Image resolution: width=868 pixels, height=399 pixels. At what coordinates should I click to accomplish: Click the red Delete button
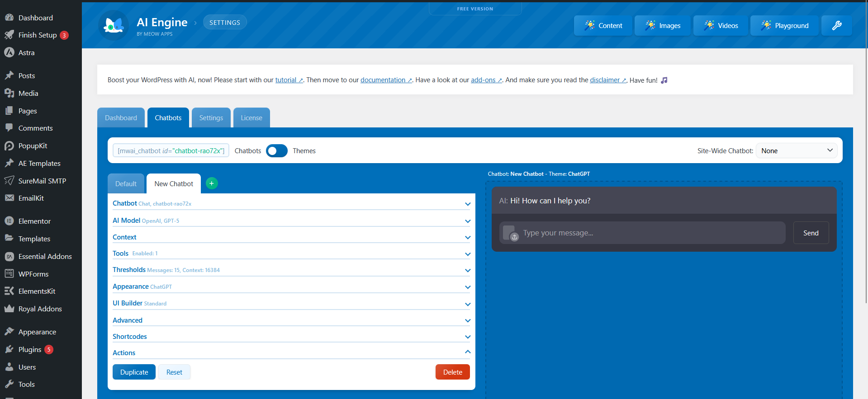pos(452,372)
